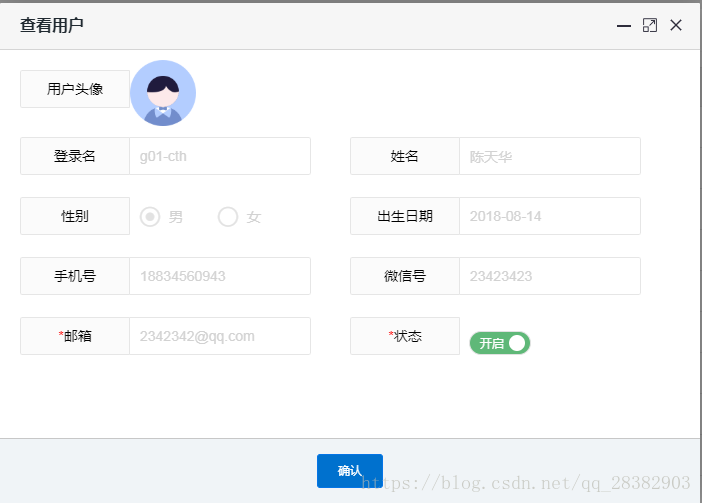The image size is (702, 503).
Task: Click the 手机号 input field
Action: click(220, 276)
